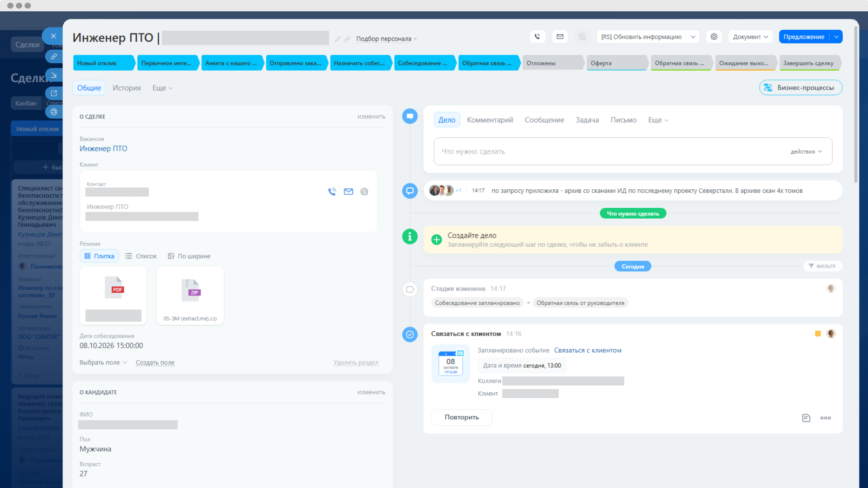Select the Комментарий tab

click(x=490, y=120)
